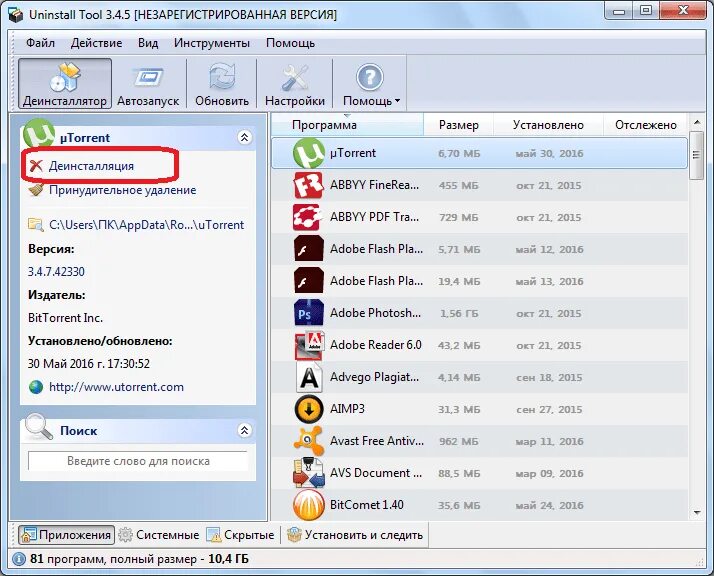Sort list by Программа column
This screenshot has height=576, width=714.
pyautogui.click(x=347, y=125)
